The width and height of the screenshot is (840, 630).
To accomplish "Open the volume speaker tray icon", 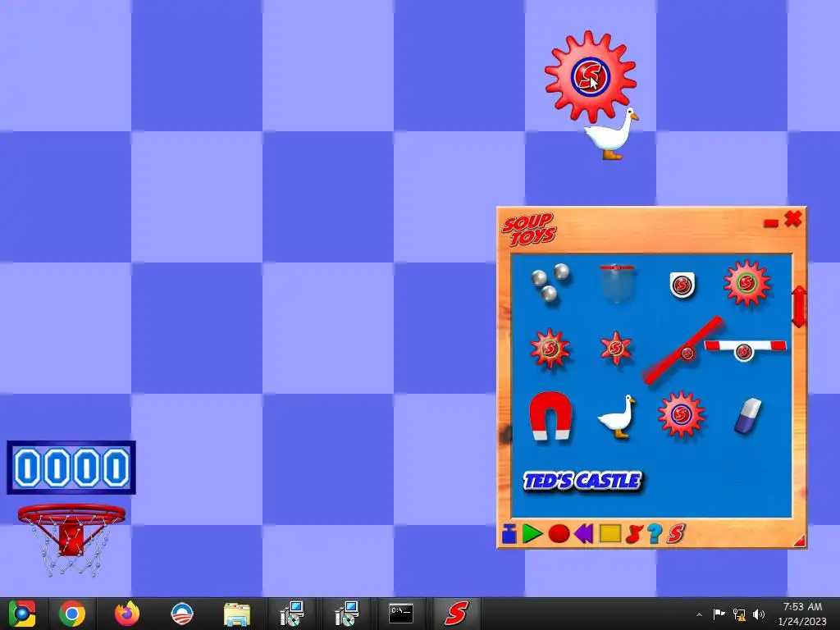I will click(759, 614).
